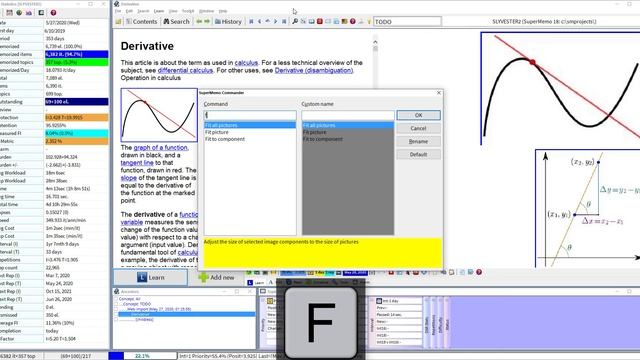Go to first element navigation icon

tap(251, 22)
